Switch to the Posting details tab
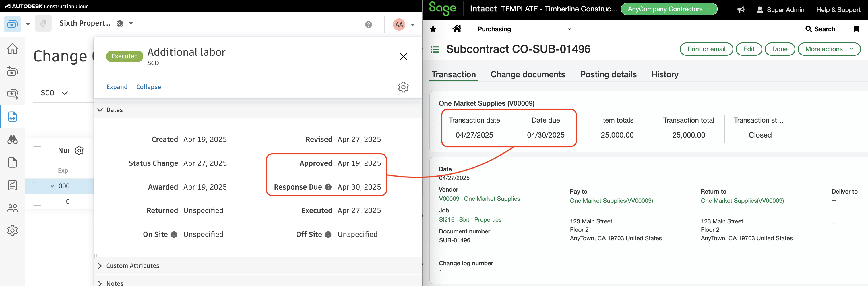868x286 pixels. (x=608, y=75)
